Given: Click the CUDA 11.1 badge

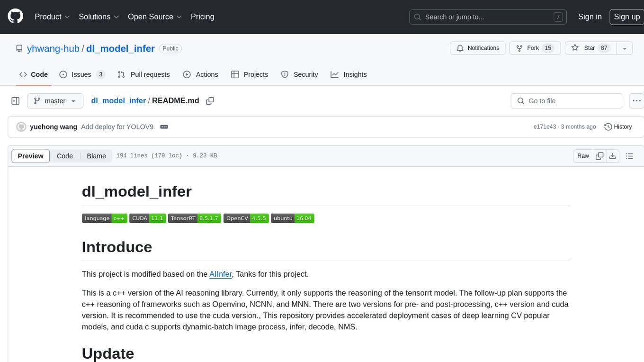Looking at the screenshot, I should (148, 218).
